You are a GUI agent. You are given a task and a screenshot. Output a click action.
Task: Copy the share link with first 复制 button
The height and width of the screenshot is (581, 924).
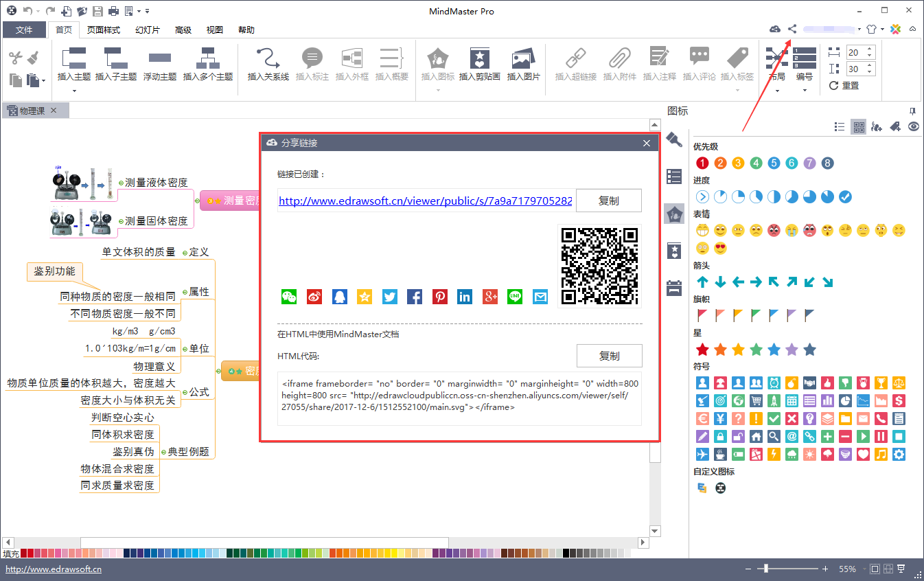coord(609,201)
